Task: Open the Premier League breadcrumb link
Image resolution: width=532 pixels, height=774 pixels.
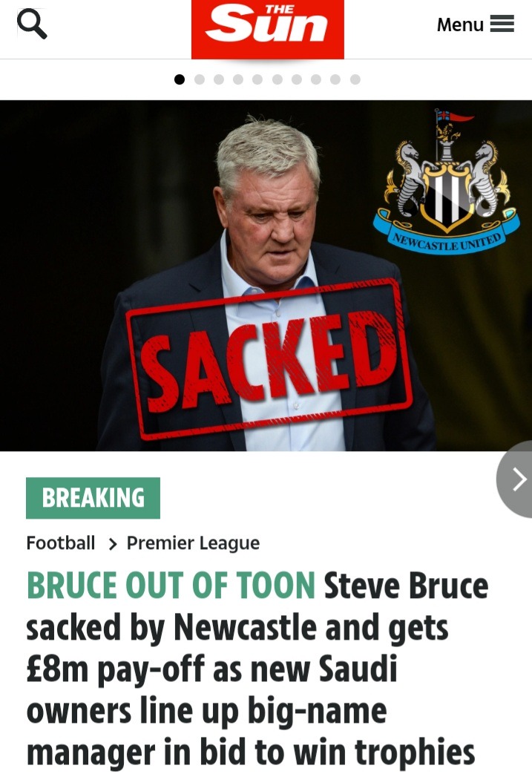Action: 193,543
